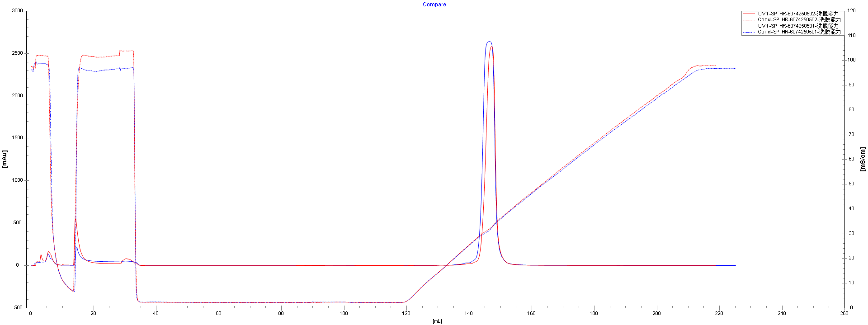Select UV1-SP HR-6074250501 legend label
The width and height of the screenshot is (868, 325).
(799, 26)
